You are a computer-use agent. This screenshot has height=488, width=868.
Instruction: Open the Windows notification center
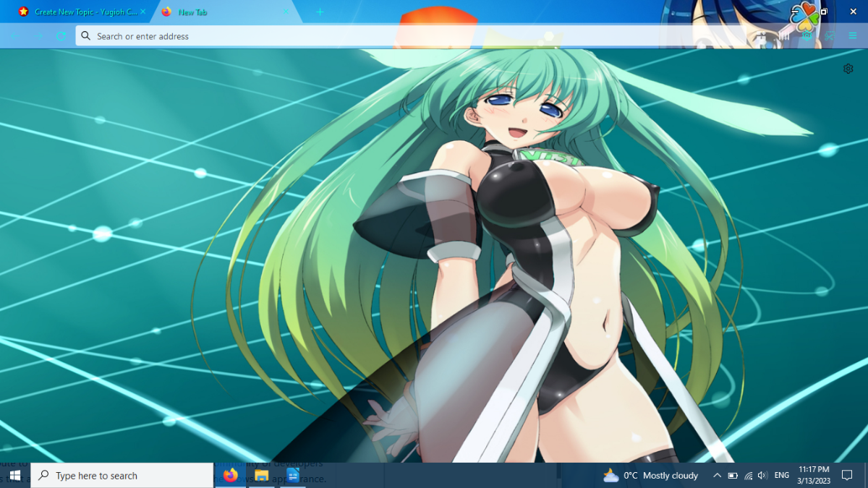[x=847, y=476]
